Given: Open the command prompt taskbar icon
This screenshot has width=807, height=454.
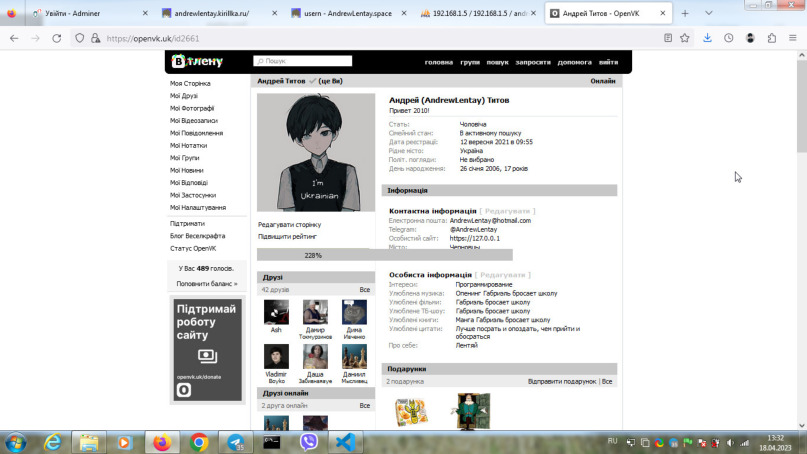Looking at the screenshot, I should tap(272, 443).
